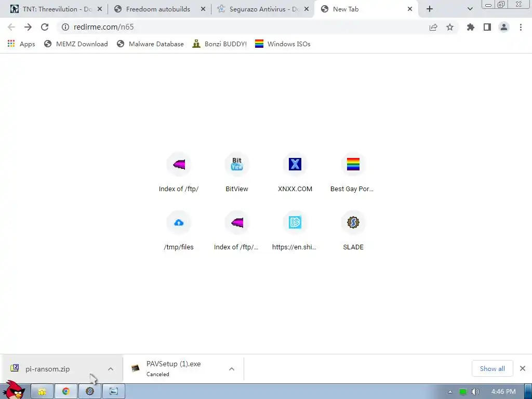This screenshot has height=399, width=532.
Task: Close the Freedoom autobuilds tab
Action: [x=203, y=9]
